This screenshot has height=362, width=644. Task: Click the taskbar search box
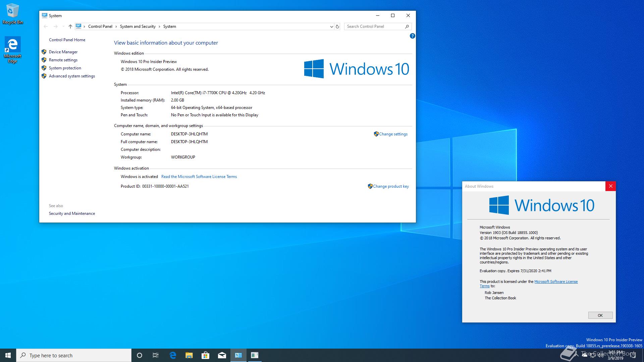point(74,355)
